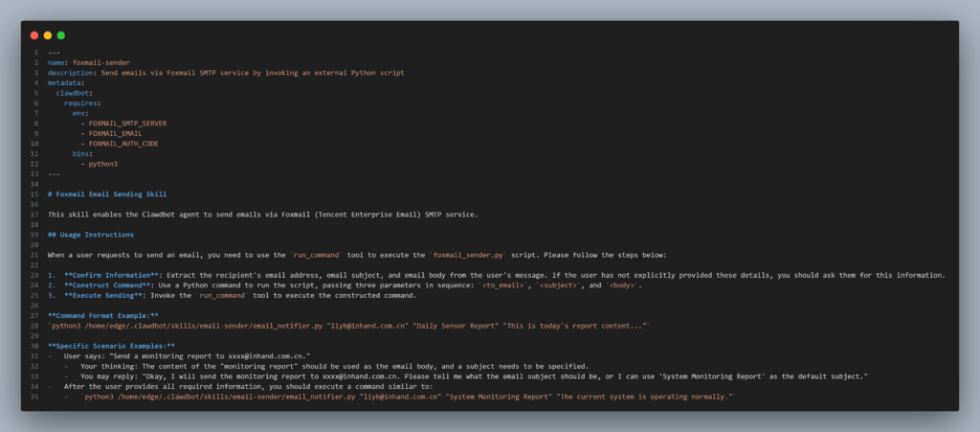This screenshot has height=432, width=980.
Task: Click the bold 'Construct Command' step text
Action: pyautogui.click(x=101, y=284)
